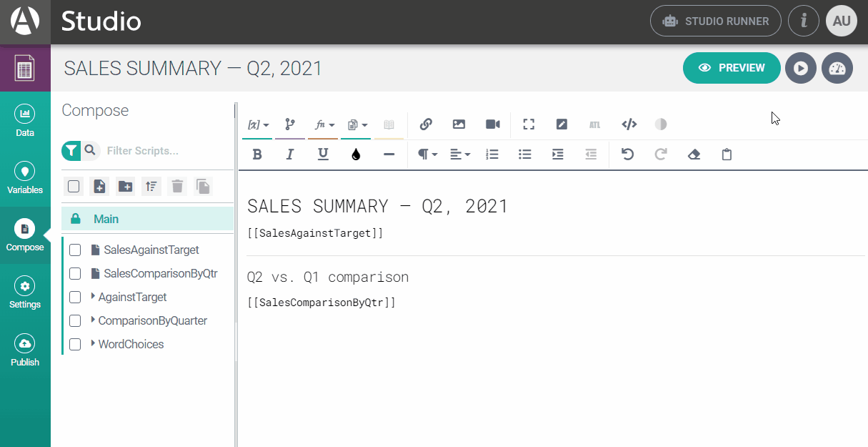Screen dimensions: 868x447
Task: Go to the Publish section
Action: point(25,350)
